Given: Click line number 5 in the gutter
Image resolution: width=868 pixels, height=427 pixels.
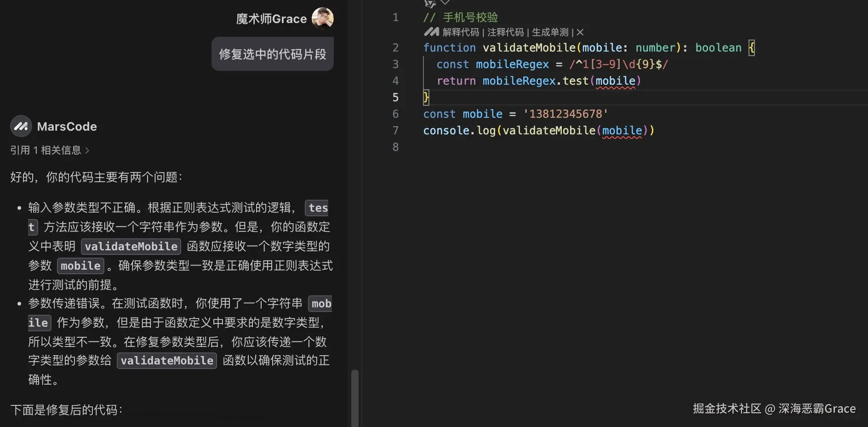Looking at the screenshot, I should (395, 97).
